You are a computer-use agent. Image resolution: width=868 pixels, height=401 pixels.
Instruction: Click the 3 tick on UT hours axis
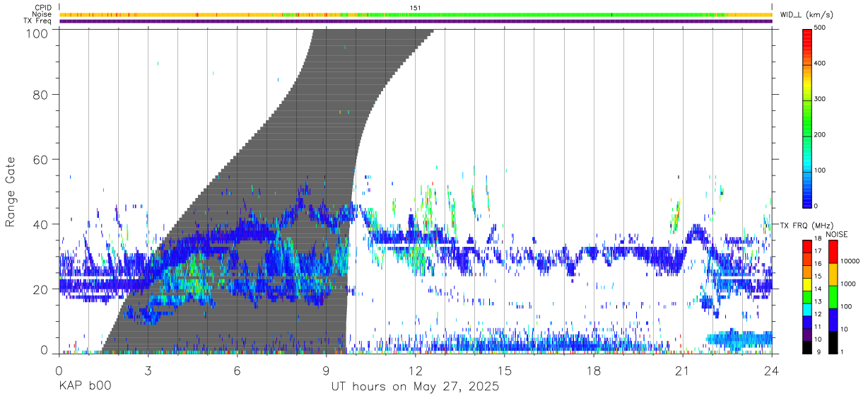148,371
